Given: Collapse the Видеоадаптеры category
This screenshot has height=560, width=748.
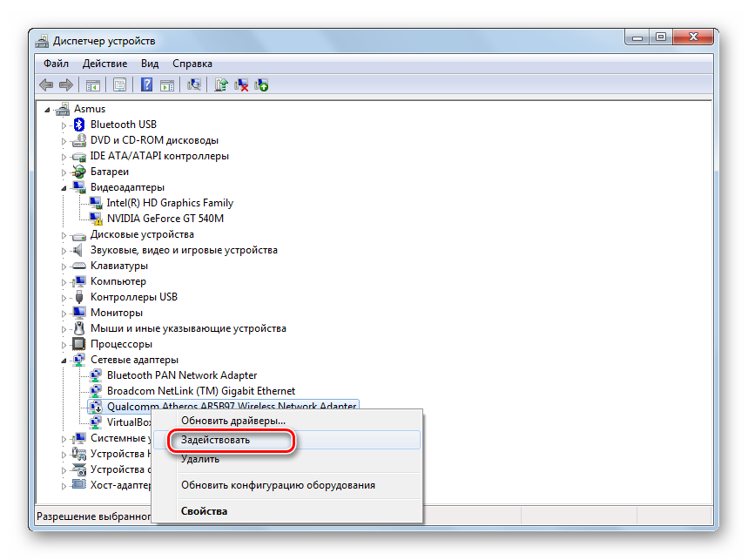Looking at the screenshot, I should click(64, 187).
